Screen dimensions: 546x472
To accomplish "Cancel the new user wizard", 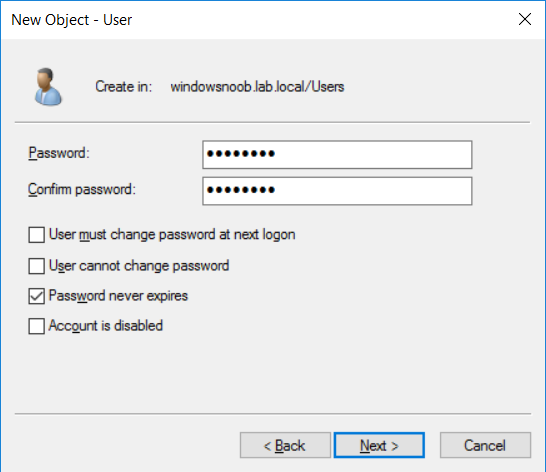I will click(x=485, y=445).
